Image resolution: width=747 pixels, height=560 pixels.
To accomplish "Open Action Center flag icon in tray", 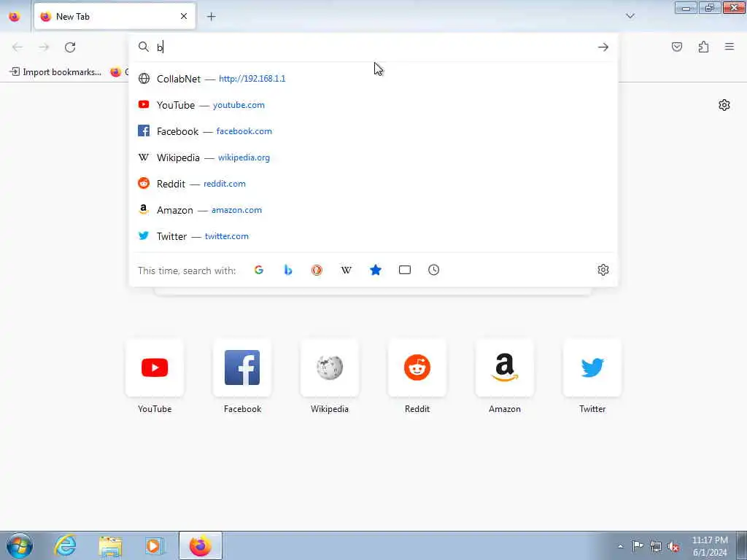I will [x=638, y=546].
